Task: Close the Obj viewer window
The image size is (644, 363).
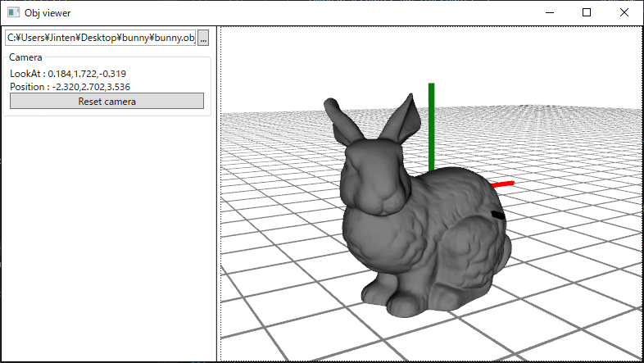Action: [x=624, y=12]
